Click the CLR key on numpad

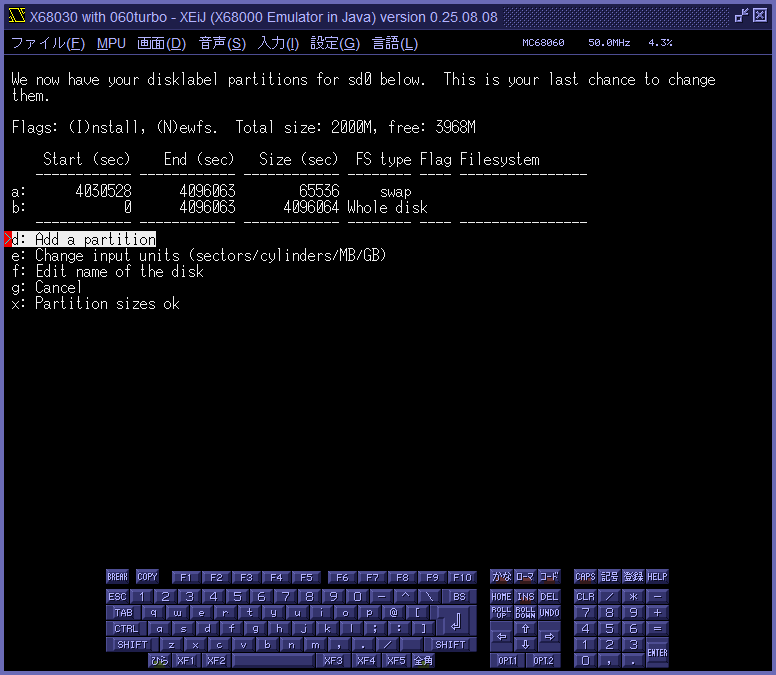pos(585,596)
